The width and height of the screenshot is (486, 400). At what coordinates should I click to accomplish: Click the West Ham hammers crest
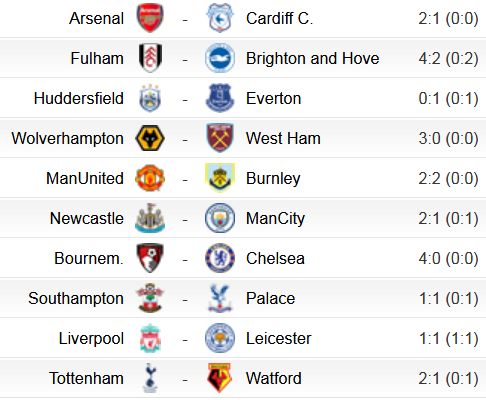(x=220, y=138)
